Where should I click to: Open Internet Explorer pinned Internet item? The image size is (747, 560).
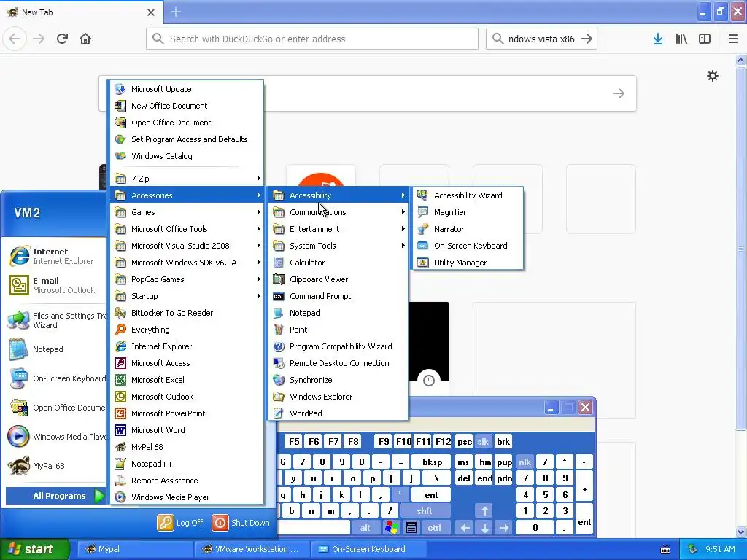55,256
